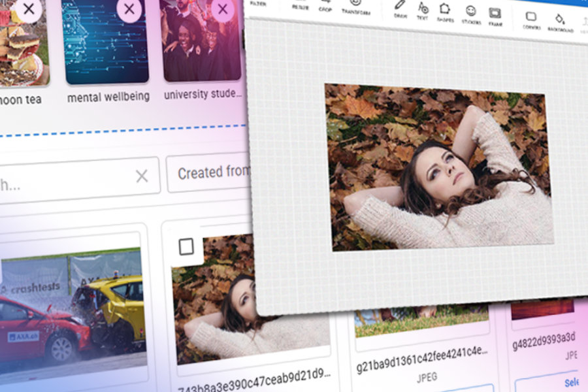The height and width of the screenshot is (392, 588).
Task: Open the Stickers smiley tool
Action: [x=471, y=14]
